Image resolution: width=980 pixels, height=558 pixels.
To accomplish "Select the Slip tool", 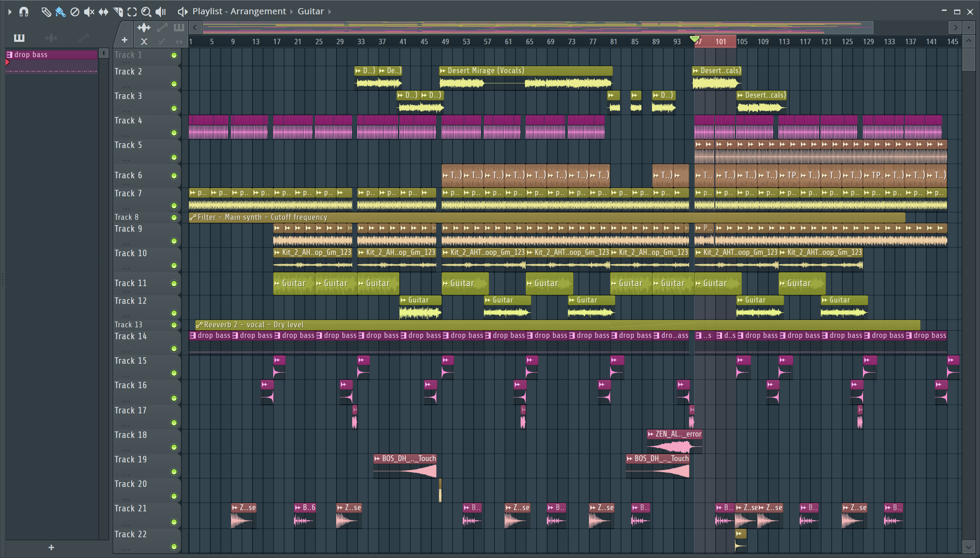I will pyautogui.click(x=103, y=12).
